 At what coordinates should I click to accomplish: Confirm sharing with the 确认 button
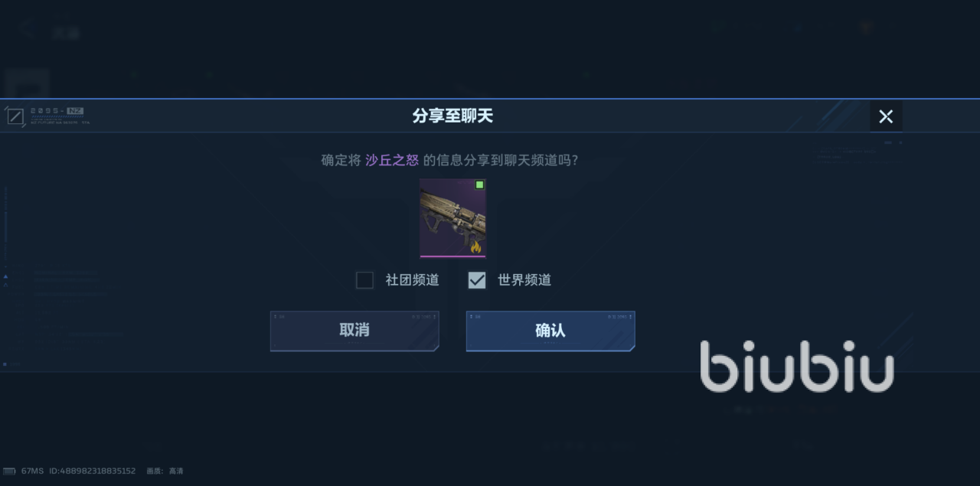pos(550,331)
